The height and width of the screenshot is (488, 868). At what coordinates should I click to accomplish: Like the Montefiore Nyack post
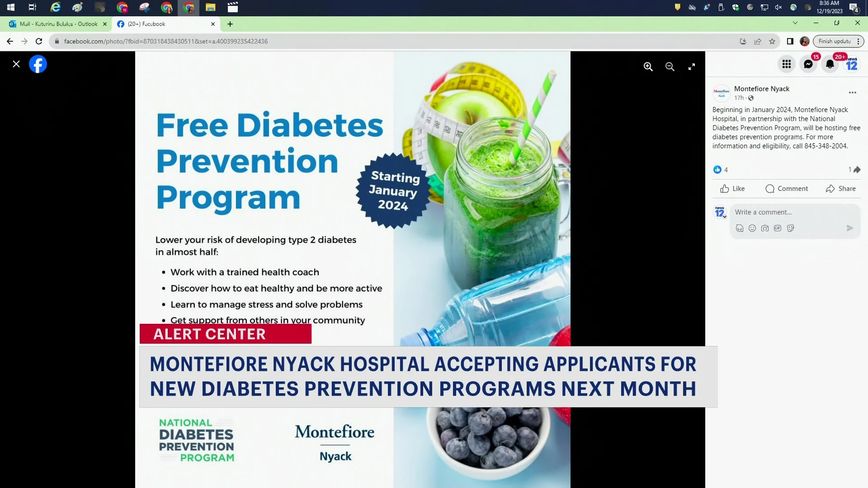click(x=732, y=189)
